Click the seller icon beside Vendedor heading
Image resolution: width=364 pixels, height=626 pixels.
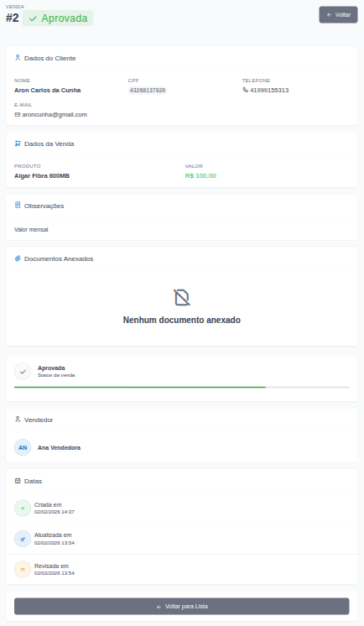[x=18, y=420]
